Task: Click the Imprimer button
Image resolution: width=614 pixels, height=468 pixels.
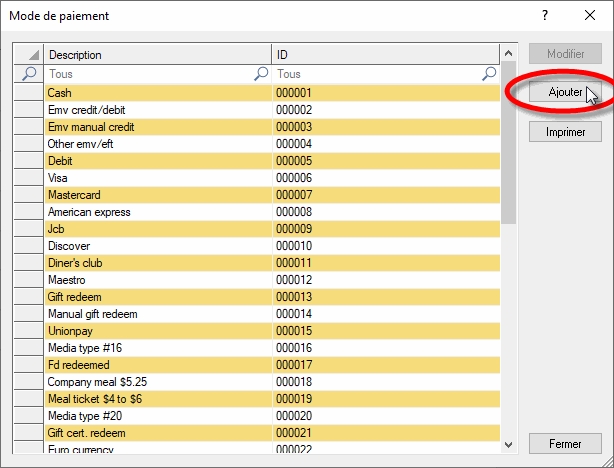Action: click(x=565, y=132)
